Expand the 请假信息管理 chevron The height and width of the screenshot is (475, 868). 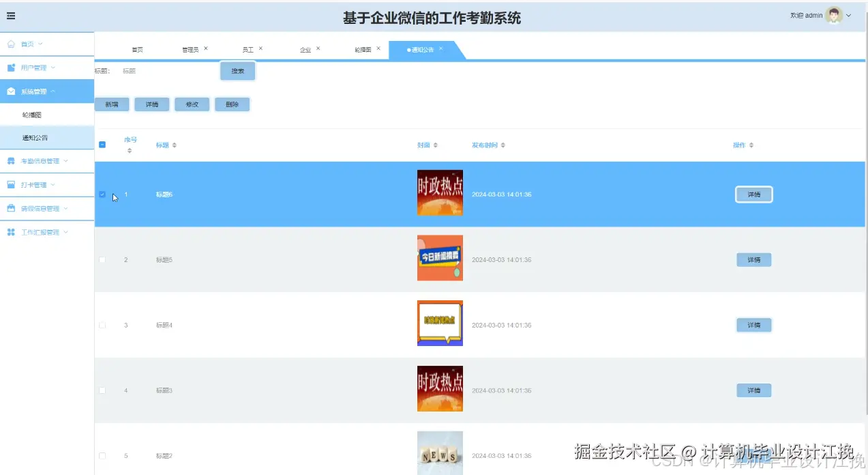pos(66,208)
